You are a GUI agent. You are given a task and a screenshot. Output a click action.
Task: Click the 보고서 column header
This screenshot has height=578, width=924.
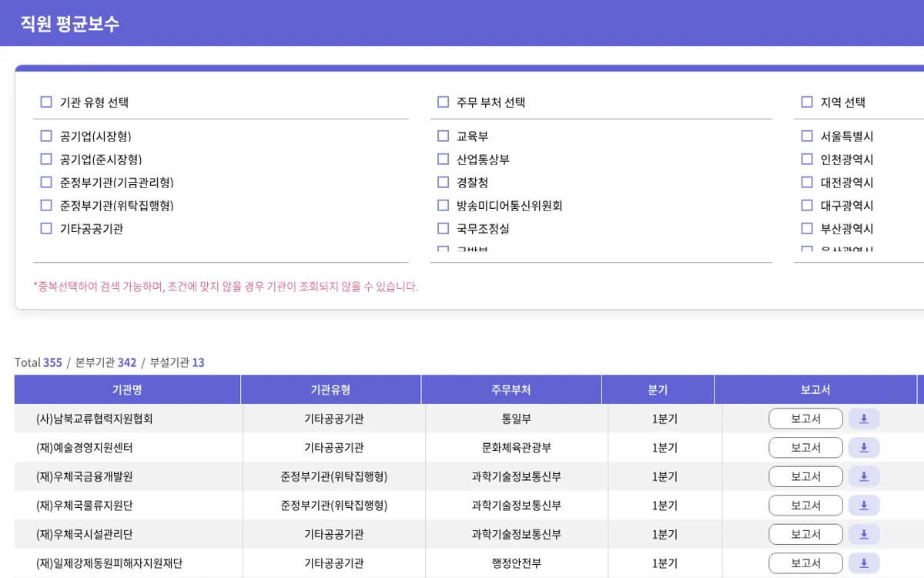[815, 390]
